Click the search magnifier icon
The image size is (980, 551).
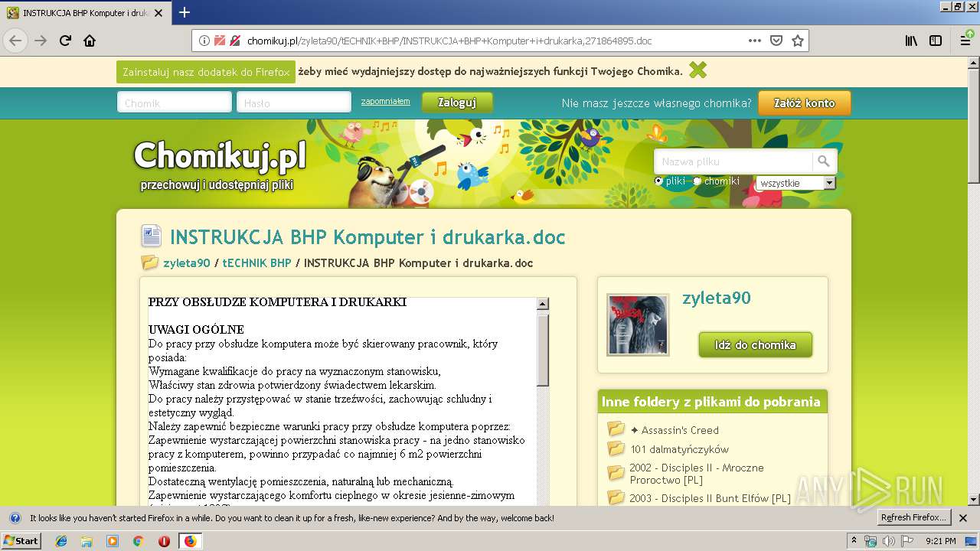824,161
